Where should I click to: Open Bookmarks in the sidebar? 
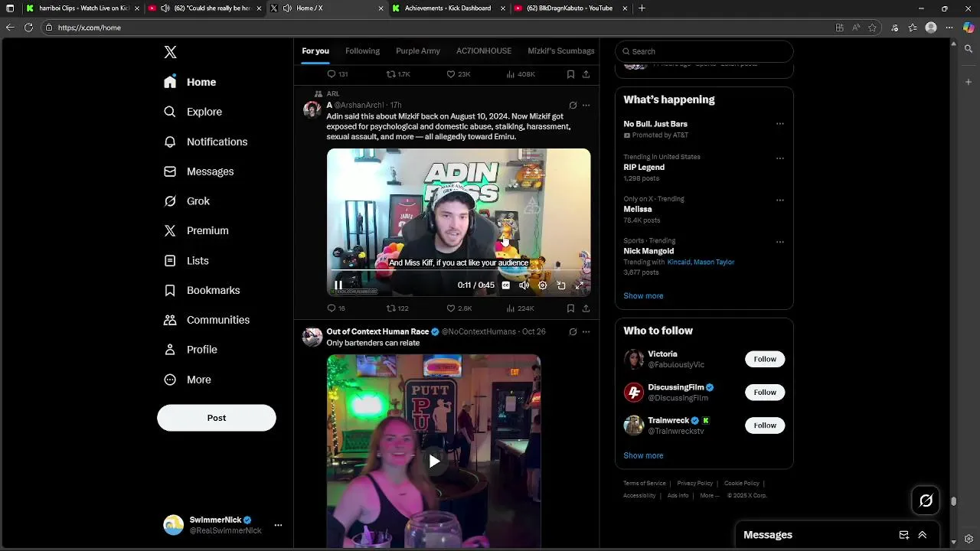click(x=201, y=290)
